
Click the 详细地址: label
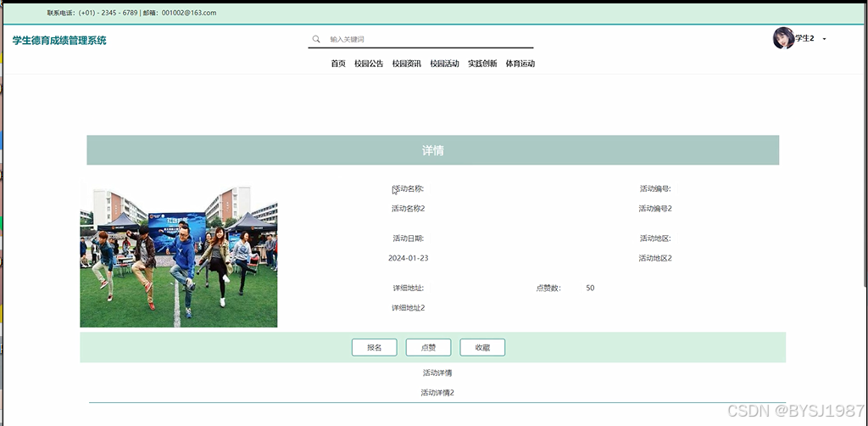point(408,288)
